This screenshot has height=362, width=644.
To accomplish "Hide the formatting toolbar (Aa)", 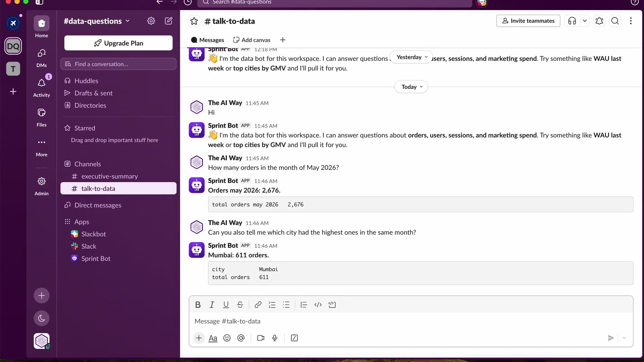I will [213, 338].
